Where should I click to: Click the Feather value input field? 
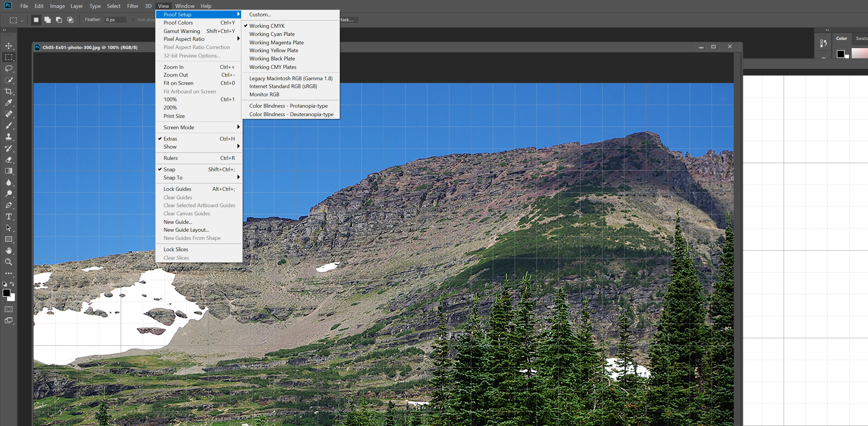pos(115,20)
